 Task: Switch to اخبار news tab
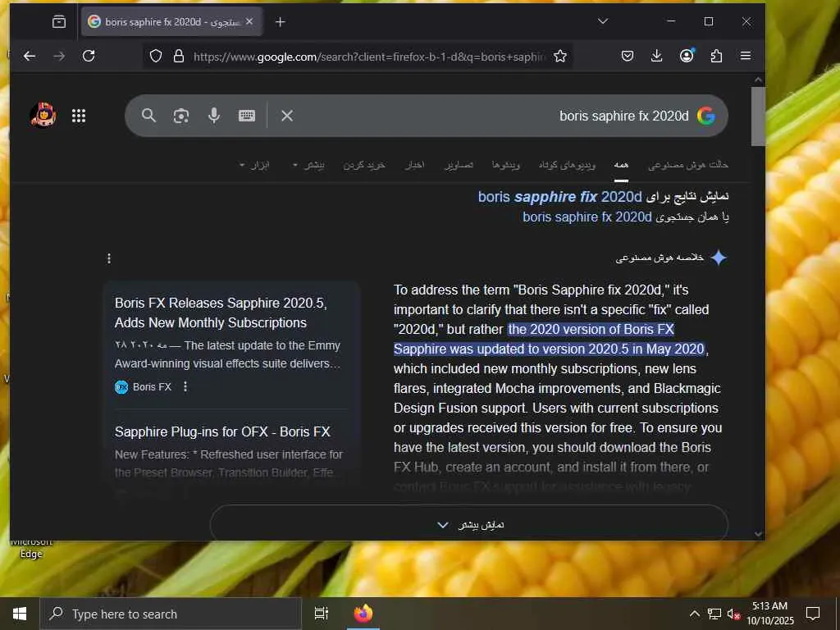pos(414,165)
